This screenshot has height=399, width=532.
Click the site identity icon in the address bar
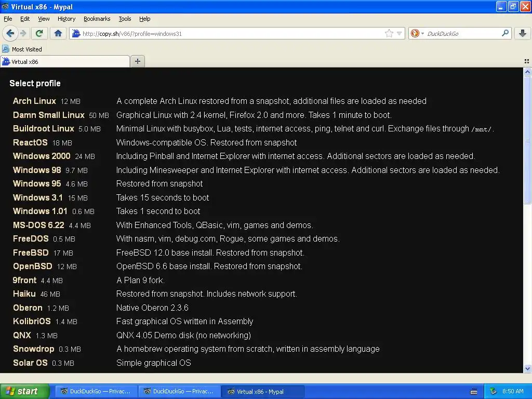point(76,33)
